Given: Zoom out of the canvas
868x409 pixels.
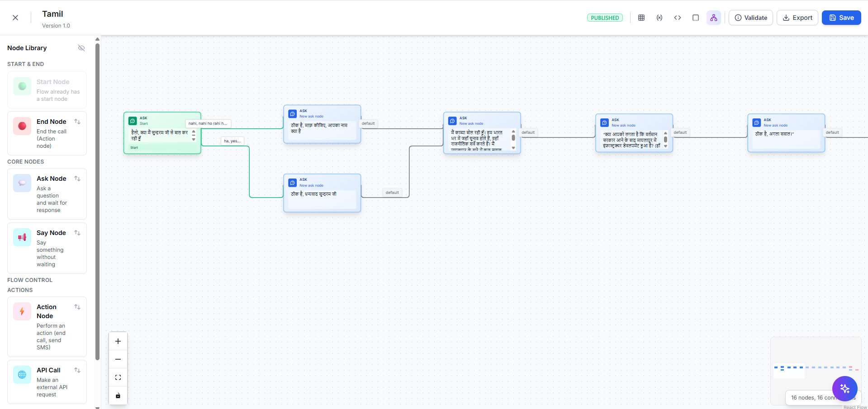Looking at the screenshot, I should [118, 359].
